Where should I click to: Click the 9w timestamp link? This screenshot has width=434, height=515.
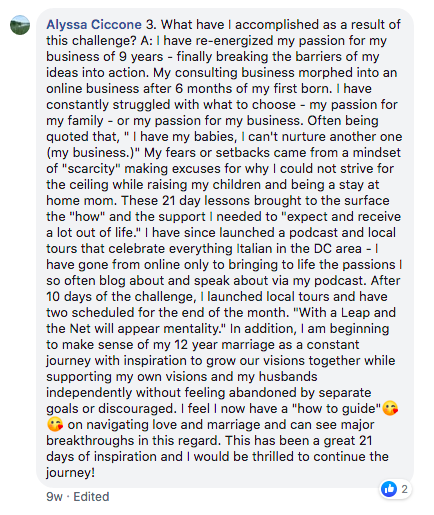(54, 497)
